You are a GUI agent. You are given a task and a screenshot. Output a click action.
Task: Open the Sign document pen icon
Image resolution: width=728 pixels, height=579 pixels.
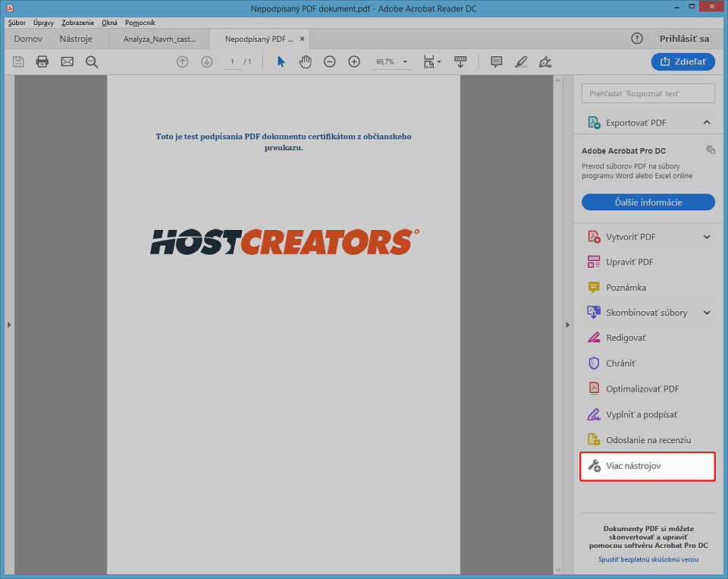point(545,61)
